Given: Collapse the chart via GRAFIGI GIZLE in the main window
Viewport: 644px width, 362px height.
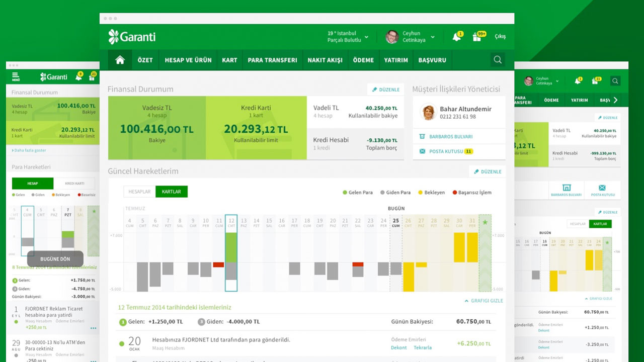Looking at the screenshot, I should point(484,301).
